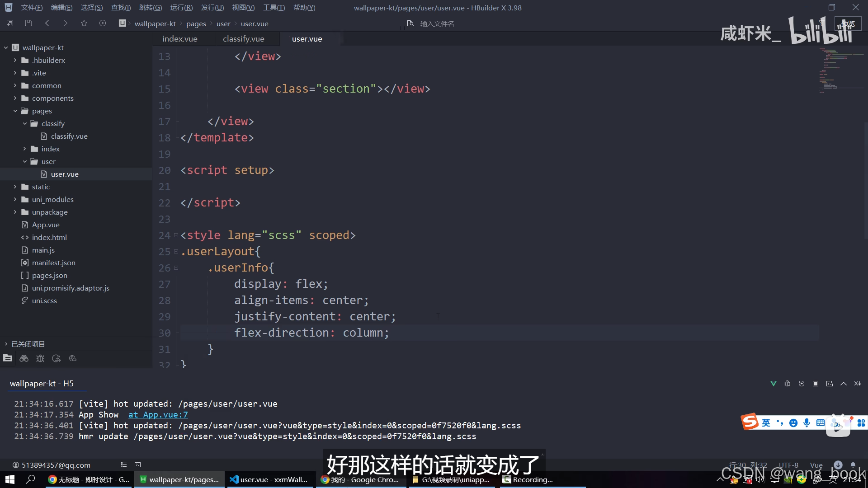Open the cloud globe icon in sidebar
Screen dimensions: 868x488
pyautogui.click(x=73, y=358)
